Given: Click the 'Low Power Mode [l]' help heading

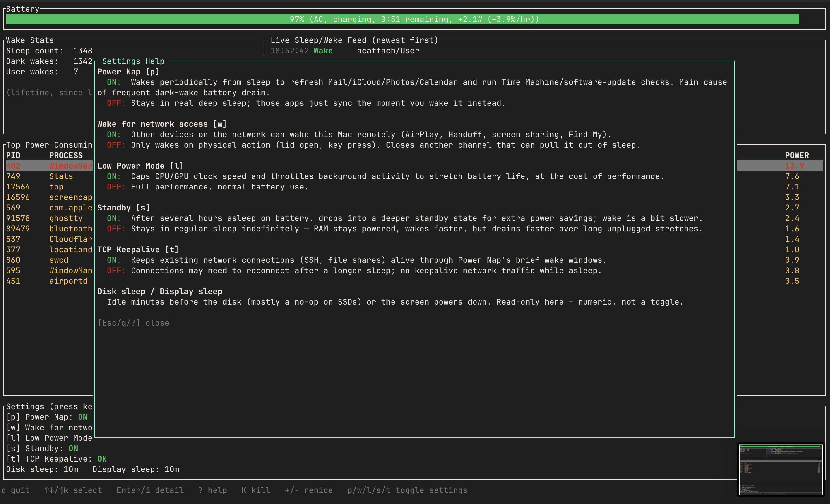Looking at the screenshot, I should click(141, 166).
